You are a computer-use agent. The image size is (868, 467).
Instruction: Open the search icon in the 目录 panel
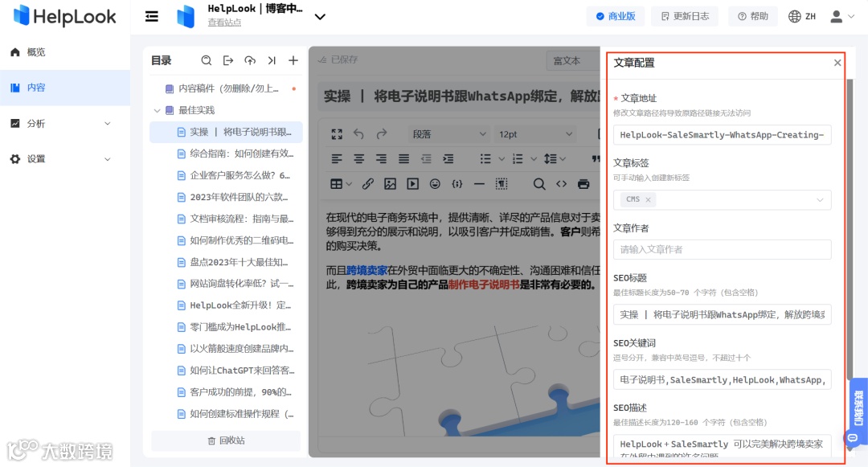click(x=206, y=60)
